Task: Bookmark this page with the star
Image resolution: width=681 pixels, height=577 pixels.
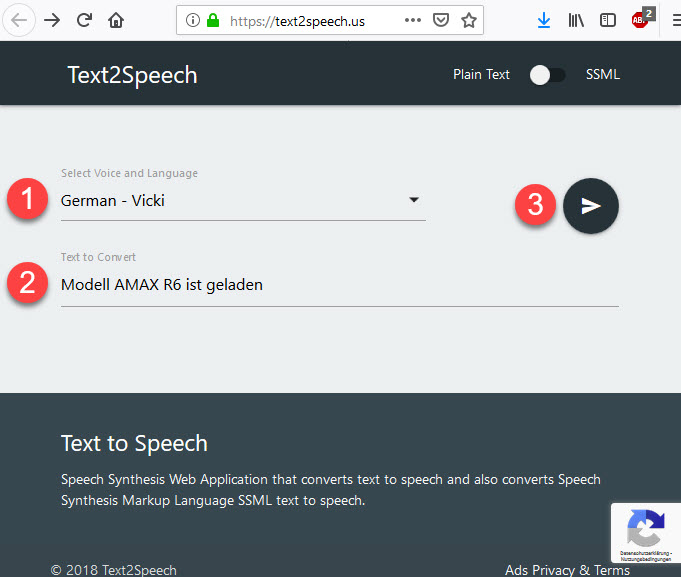Action: pos(469,20)
